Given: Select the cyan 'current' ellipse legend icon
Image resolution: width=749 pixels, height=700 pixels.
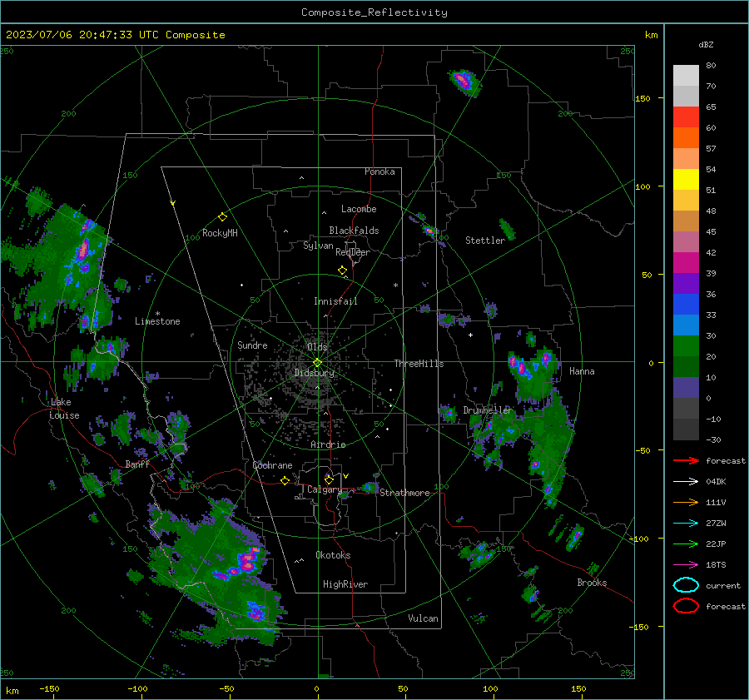Looking at the screenshot, I should [686, 585].
